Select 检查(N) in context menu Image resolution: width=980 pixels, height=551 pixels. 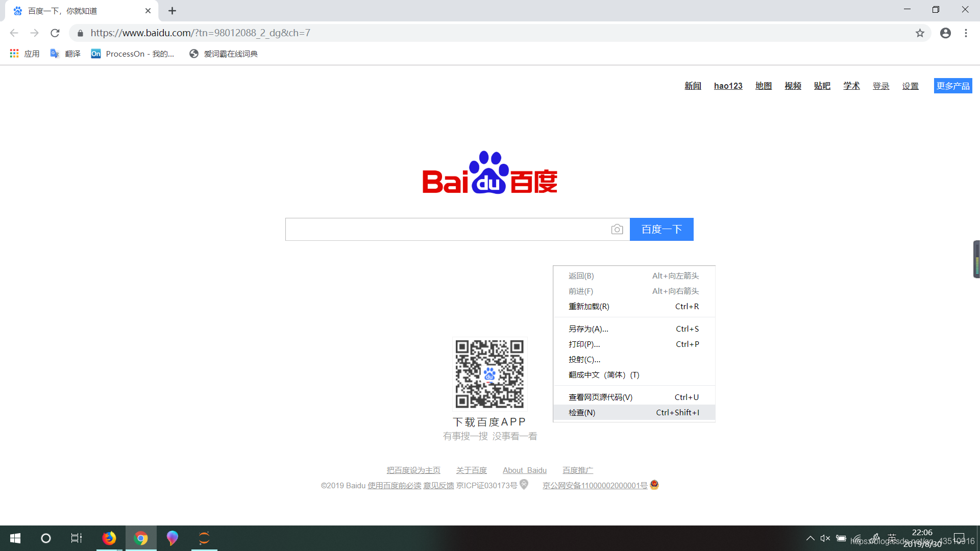(634, 413)
